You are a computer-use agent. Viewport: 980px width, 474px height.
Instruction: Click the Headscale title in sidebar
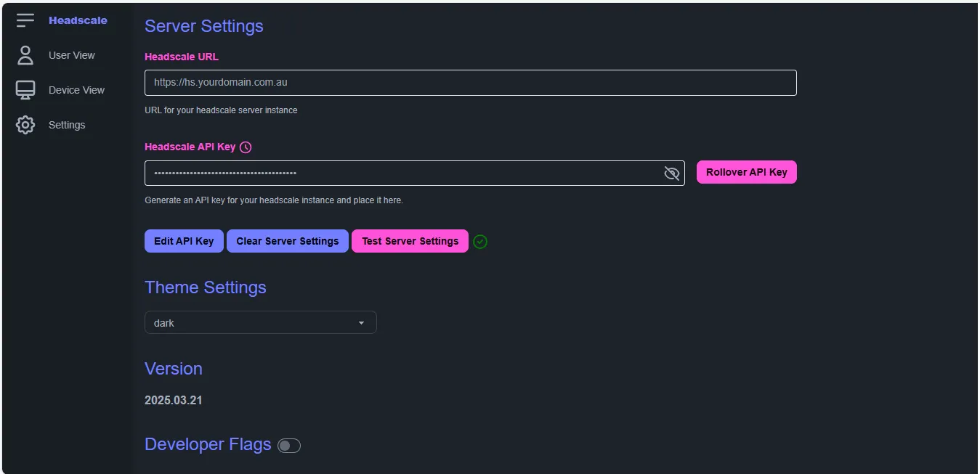coord(78,20)
